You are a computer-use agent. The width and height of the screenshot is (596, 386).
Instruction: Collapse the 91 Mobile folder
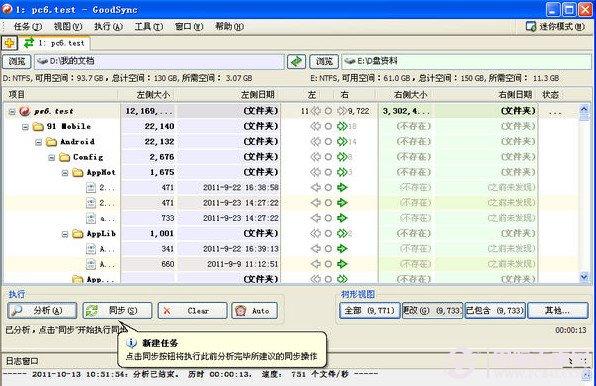[25, 127]
